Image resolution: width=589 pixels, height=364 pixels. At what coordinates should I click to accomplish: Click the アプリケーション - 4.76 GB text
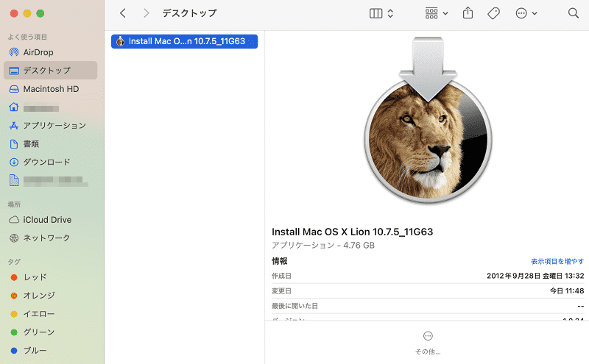(323, 246)
